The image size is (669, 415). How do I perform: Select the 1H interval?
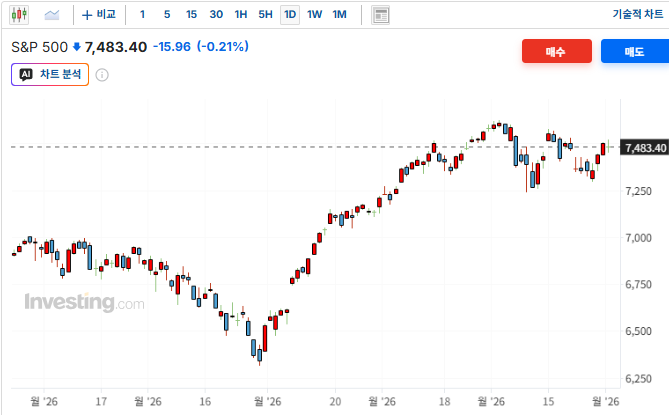(x=241, y=15)
